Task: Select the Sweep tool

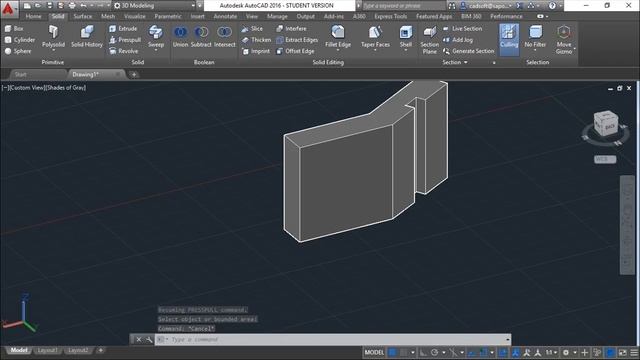Action: pyautogui.click(x=156, y=36)
